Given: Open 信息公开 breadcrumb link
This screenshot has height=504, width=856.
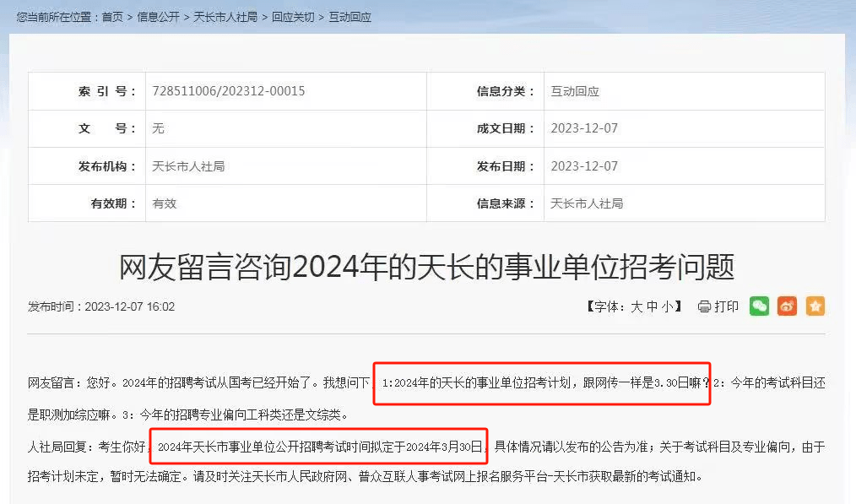Looking at the screenshot, I should pyautogui.click(x=158, y=17).
